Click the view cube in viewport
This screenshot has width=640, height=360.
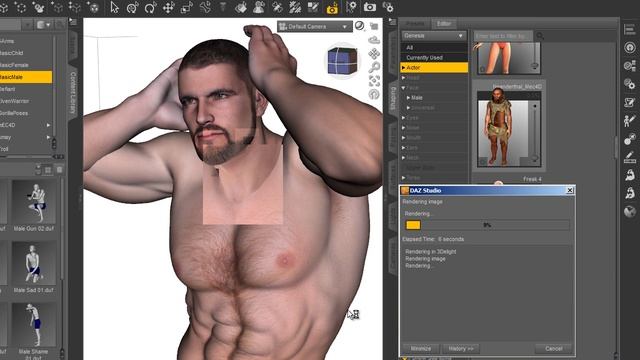342,61
